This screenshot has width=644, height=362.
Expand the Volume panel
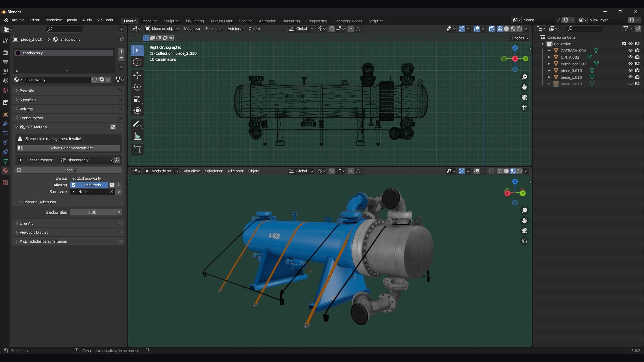[68, 109]
